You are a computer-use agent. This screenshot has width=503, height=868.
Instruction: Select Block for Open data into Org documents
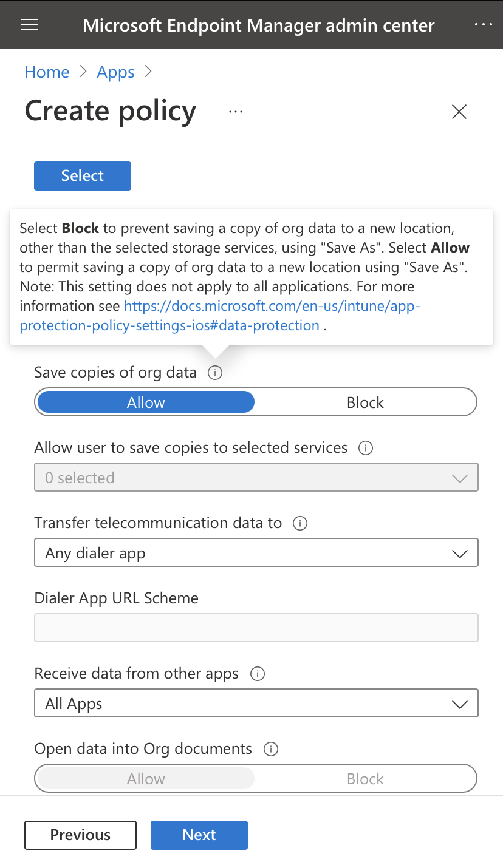(364, 778)
